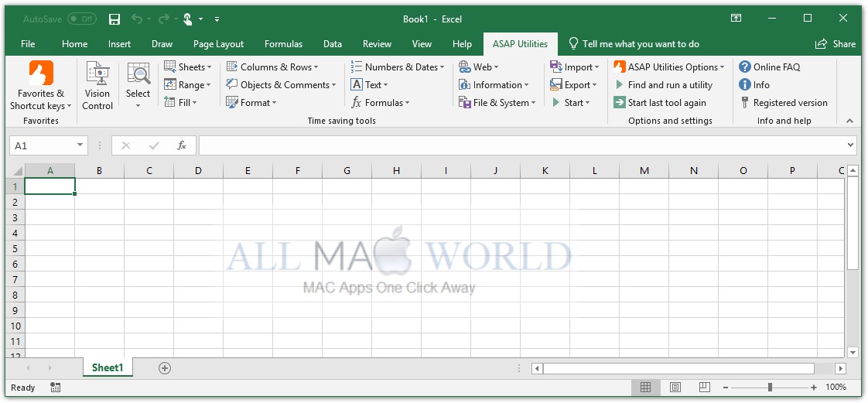Open the File & System dropdown

click(x=497, y=102)
